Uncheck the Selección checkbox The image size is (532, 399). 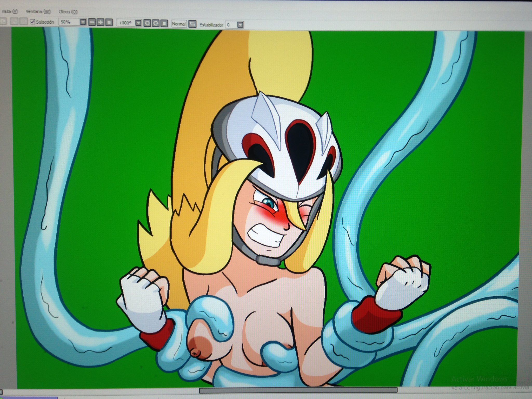click(x=32, y=22)
